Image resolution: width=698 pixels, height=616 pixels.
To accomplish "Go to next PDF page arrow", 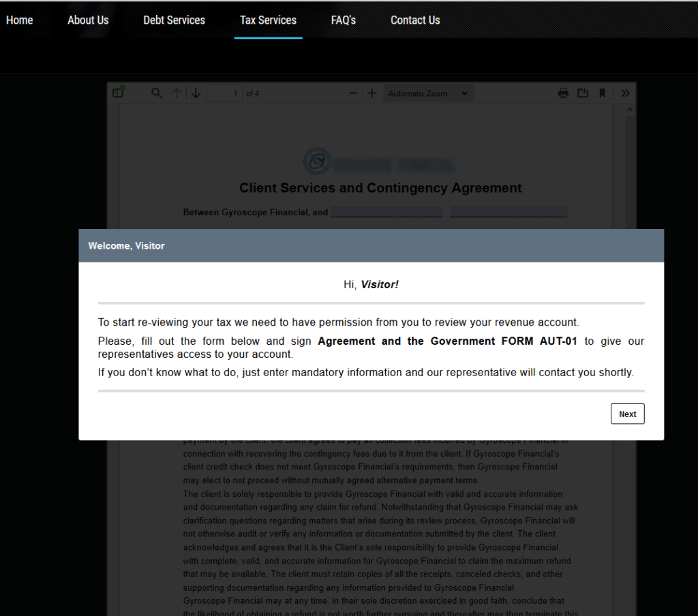I will point(196,93).
